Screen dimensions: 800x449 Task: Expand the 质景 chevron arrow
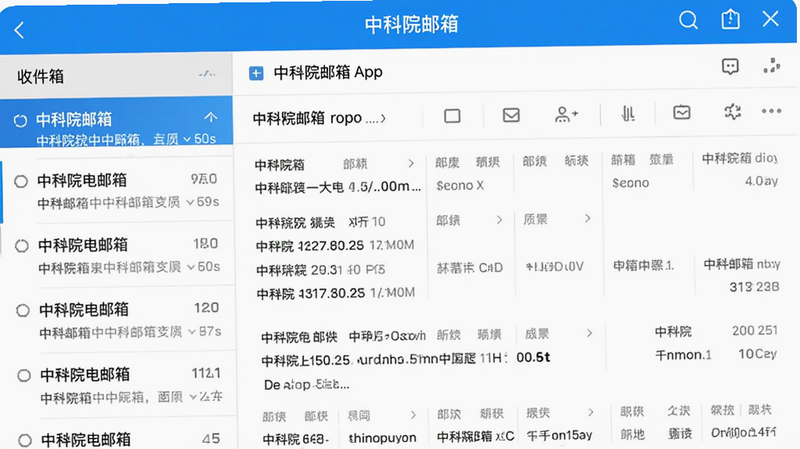click(x=588, y=218)
